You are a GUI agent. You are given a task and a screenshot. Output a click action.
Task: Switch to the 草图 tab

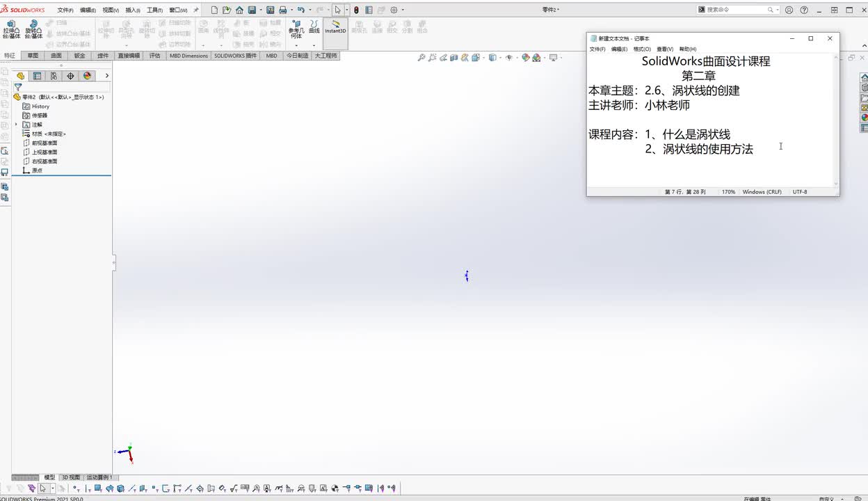click(33, 56)
